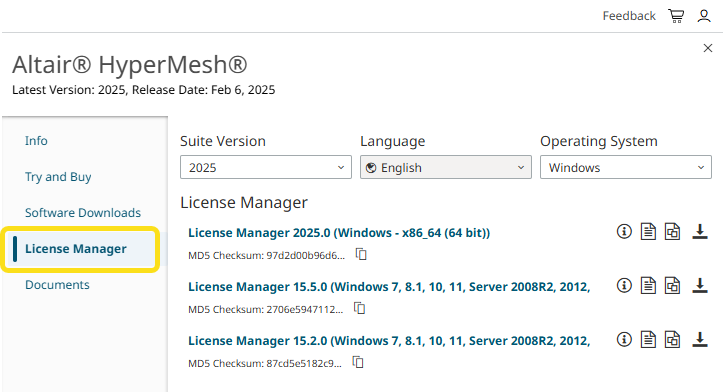
Task: Download License Manager 15.2.0
Action: (700, 339)
